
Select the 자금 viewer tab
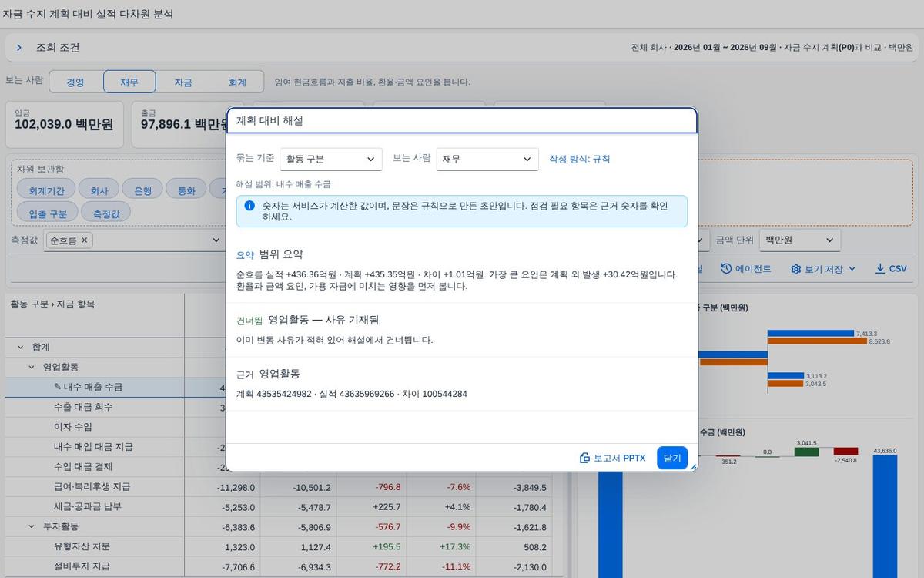183,82
